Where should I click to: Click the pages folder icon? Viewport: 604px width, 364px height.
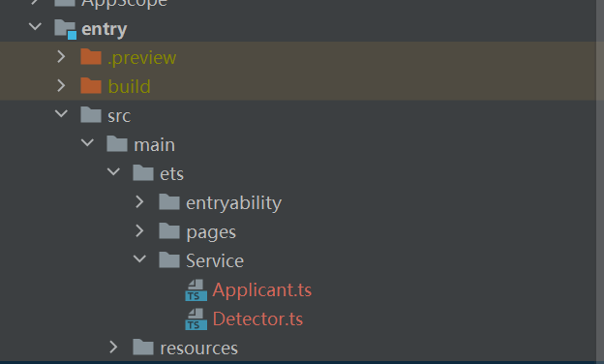pos(169,231)
